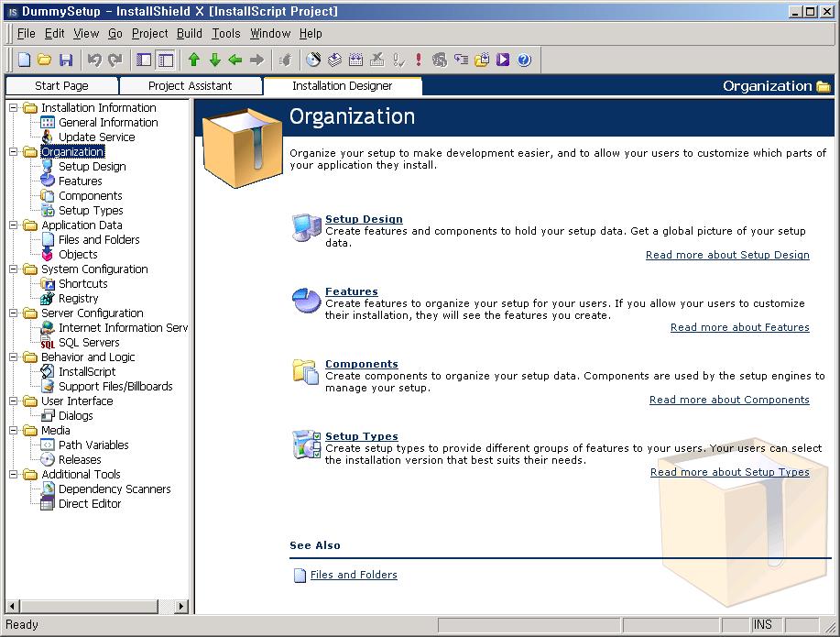The height and width of the screenshot is (637, 840).
Task: Collapse the Media tree node
Action: coord(14,431)
